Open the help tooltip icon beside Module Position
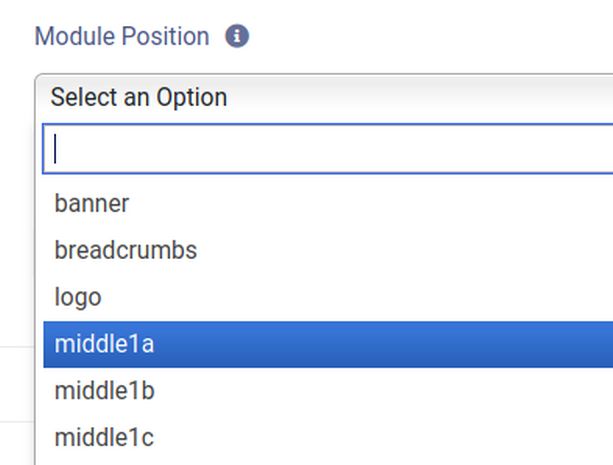This screenshot has width=613, height=465. coord(237,36)
